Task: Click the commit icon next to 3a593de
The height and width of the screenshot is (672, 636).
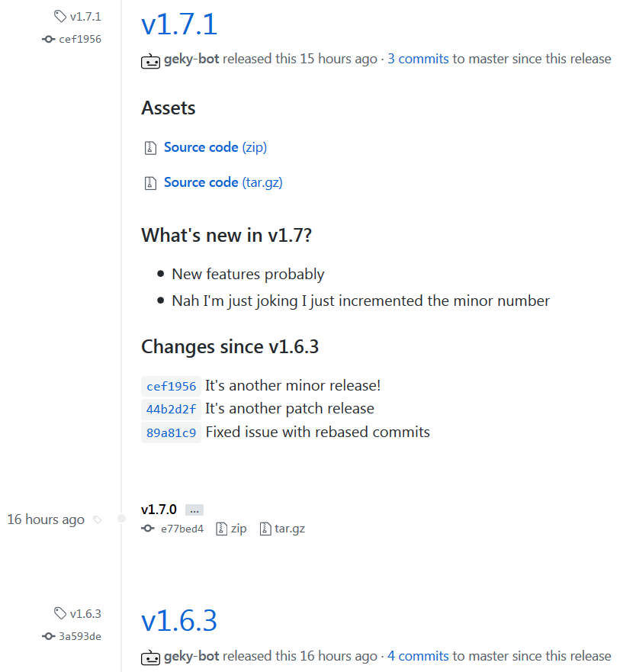Action: coord(47,636)
